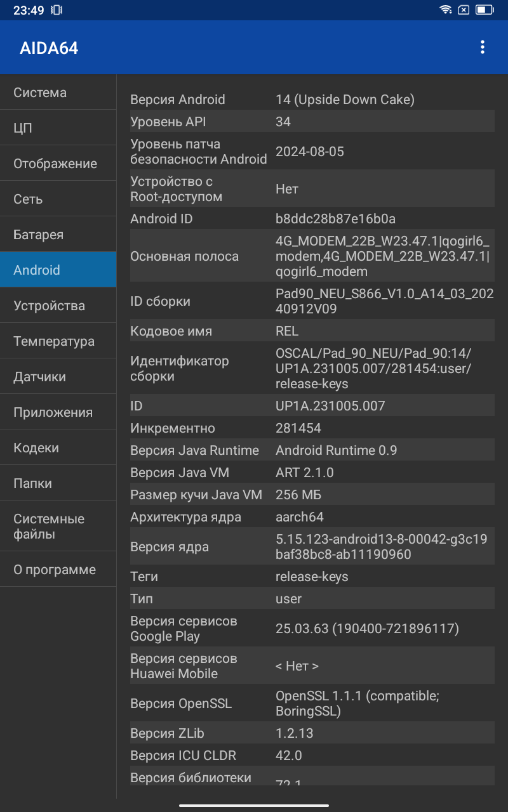Open Системные файлы section
This screenshot has height=812, width=508.
click(58, 527)
